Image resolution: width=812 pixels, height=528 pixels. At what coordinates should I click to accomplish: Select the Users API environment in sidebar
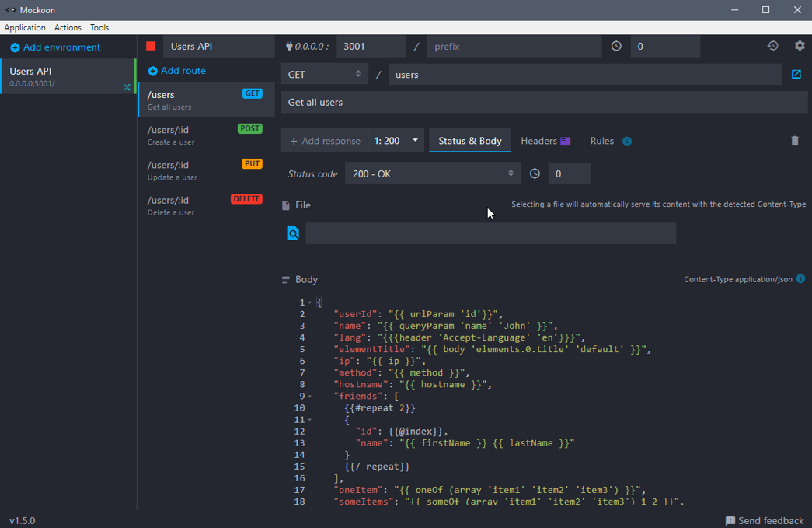[68, 76]
